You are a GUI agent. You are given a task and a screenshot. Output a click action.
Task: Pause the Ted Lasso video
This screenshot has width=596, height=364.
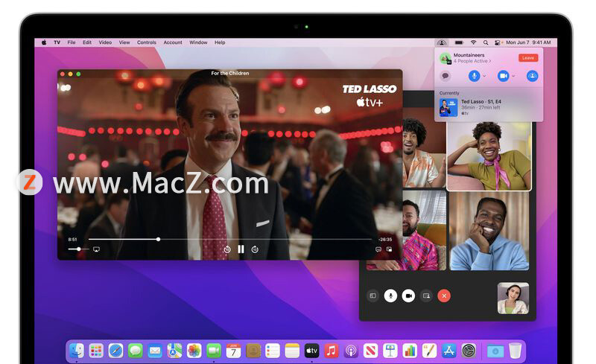click(x=241, y=249)
